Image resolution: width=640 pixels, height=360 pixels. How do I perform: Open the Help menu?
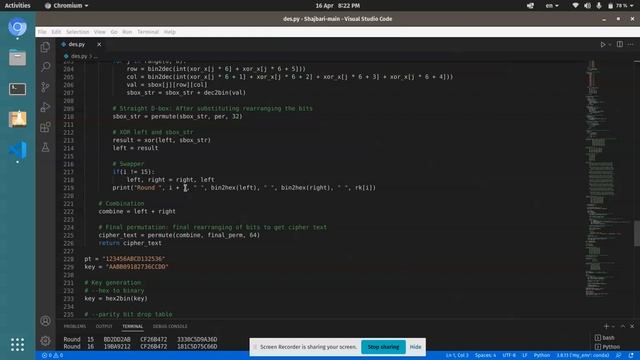[169, 32]
